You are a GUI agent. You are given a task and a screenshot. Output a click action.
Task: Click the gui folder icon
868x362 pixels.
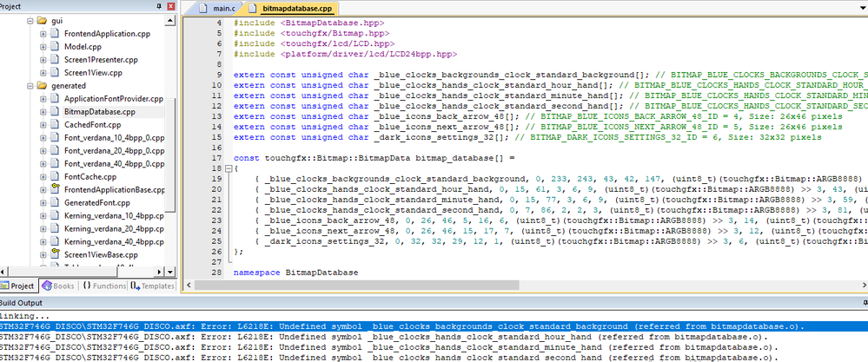click(x=43, y=20)
